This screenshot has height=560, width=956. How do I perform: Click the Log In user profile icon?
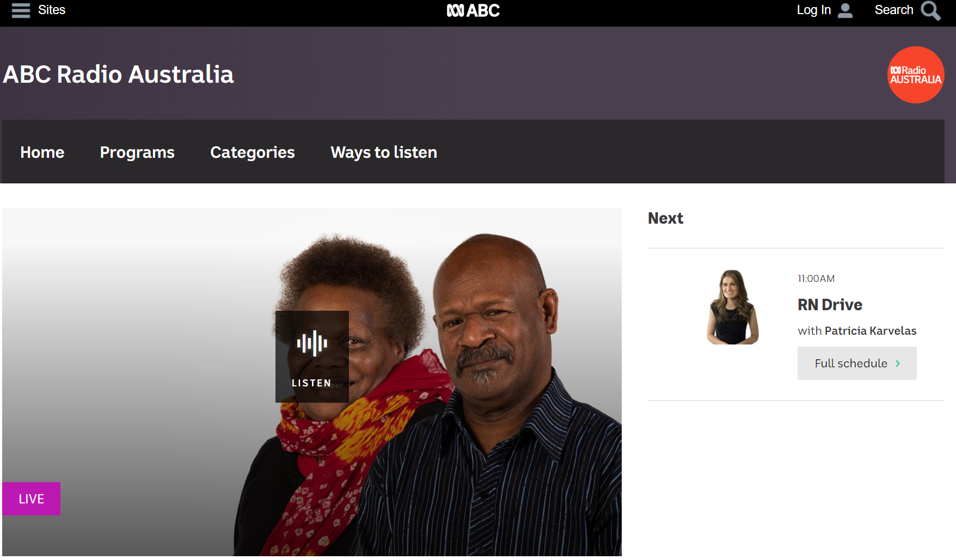pyautogui.click(x=845, y=10)
